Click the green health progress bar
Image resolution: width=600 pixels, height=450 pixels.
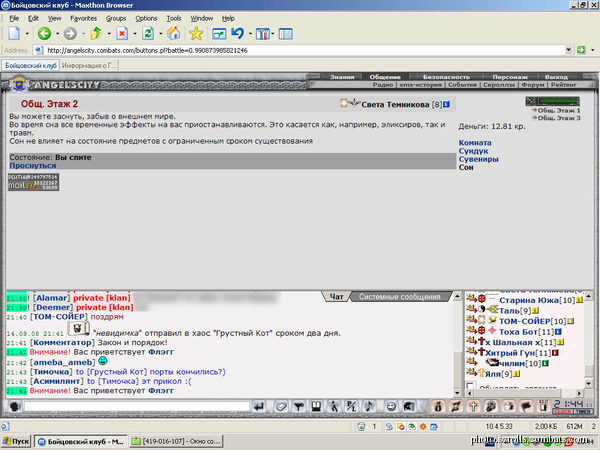[x=558, y=101]
